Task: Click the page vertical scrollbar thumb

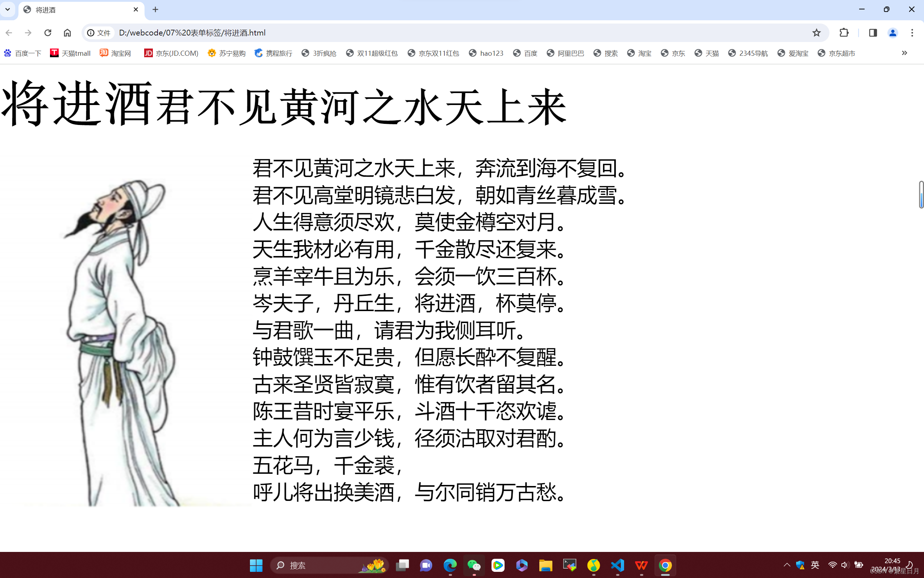Action: [921, 195]
